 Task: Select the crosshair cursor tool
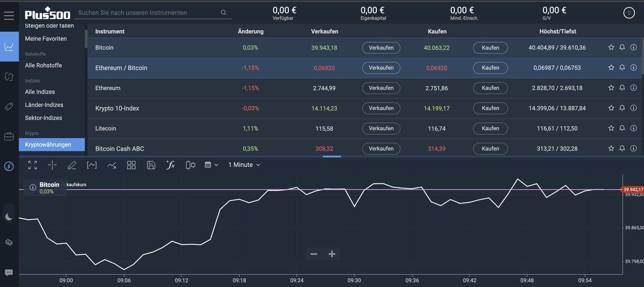[52, 165]
